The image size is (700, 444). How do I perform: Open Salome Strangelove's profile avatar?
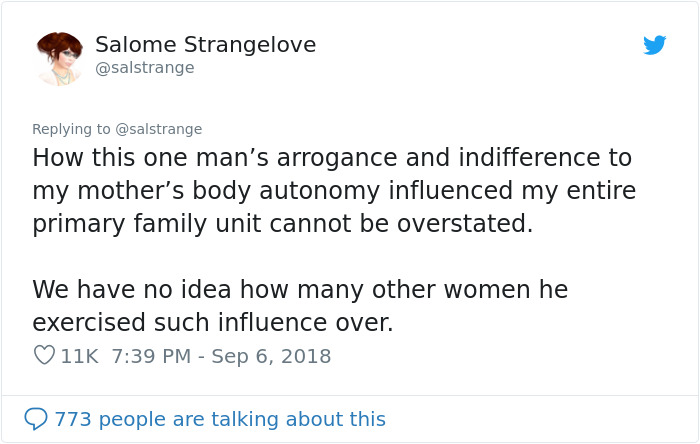[59, 57]
